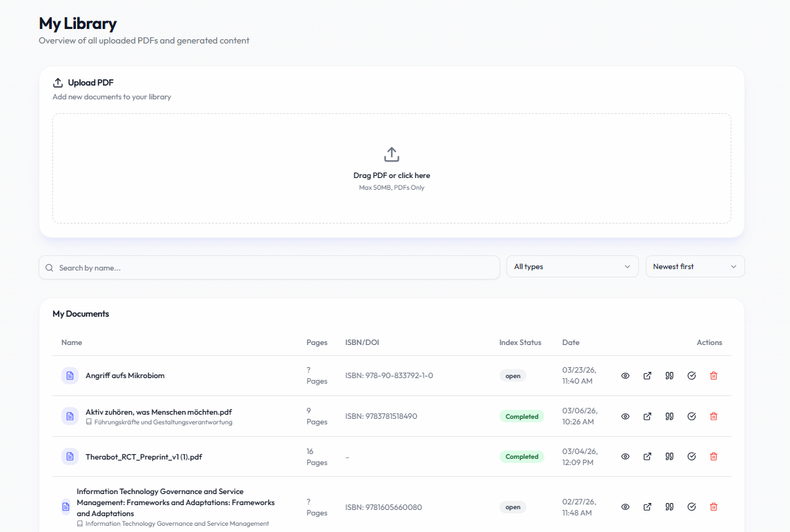Click eye icon on Therabot_RCT_Preprint row
The image size is (790, 532).
625,457
